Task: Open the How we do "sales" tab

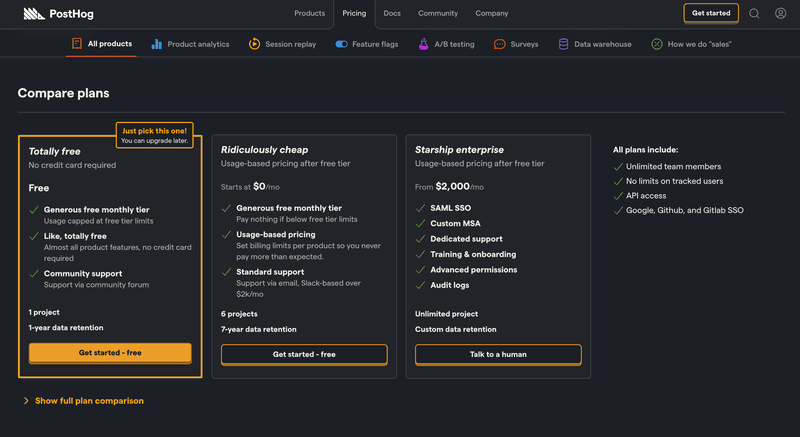Action: pos(691,44)
